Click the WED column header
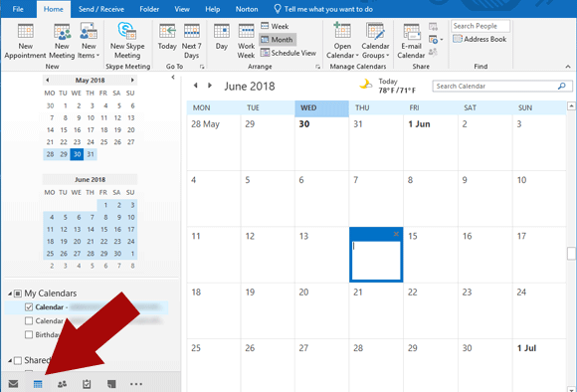The image size is (577, 392). click(x=321, y=107)
